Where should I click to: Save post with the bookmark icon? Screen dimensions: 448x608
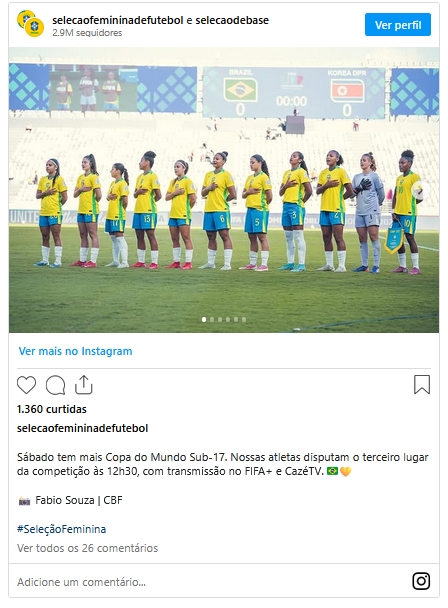(422, 385)
